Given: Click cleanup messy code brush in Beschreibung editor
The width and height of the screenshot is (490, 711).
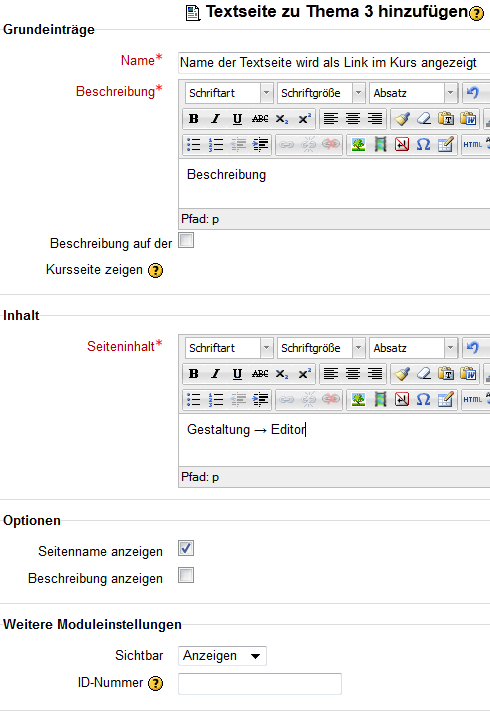Looking at the screenshot, I should [x=402, y=119].
